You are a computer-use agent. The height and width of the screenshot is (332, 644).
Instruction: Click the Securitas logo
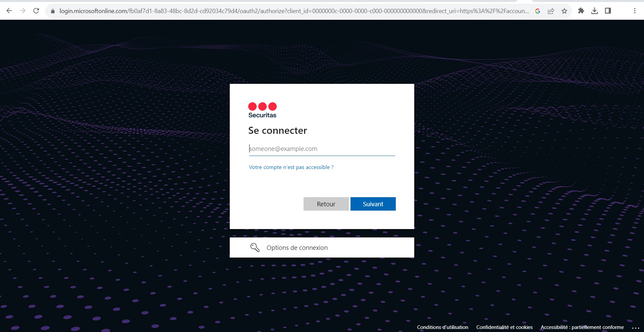click(262, 110)
